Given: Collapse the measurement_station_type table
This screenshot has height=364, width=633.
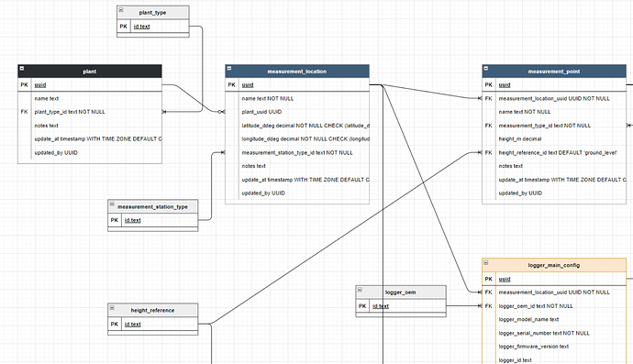Looking at the screenshot, I should coord(112,204).
